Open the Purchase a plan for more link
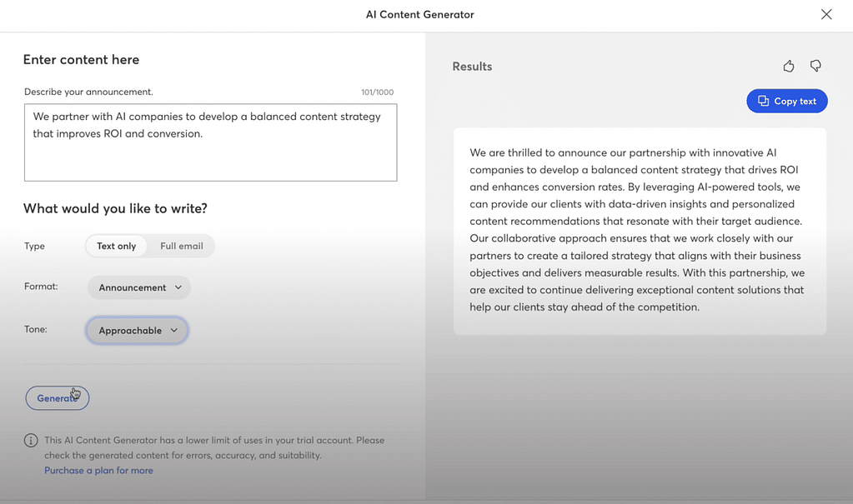Viewport: 853px width, 504px height. pos(98,471)
